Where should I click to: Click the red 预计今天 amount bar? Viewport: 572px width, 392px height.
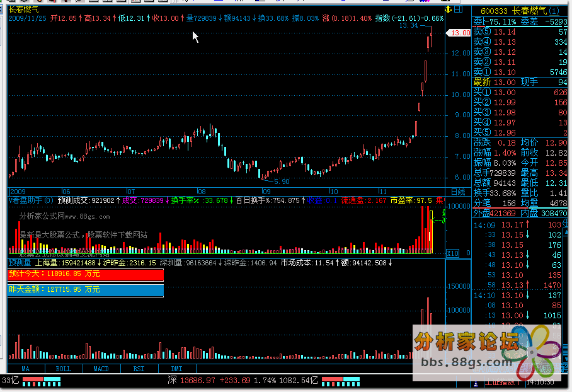pyautogui.click(x=86, y=275)
